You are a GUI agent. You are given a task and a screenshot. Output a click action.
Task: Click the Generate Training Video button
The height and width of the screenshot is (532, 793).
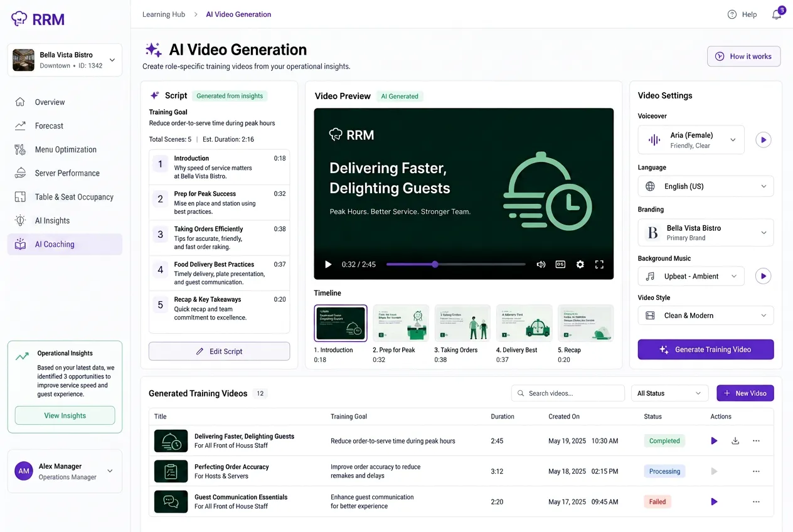(706, 349)
